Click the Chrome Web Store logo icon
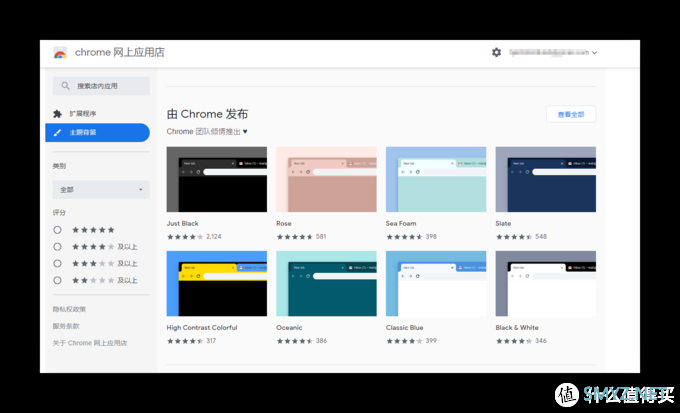 point(60,52)
